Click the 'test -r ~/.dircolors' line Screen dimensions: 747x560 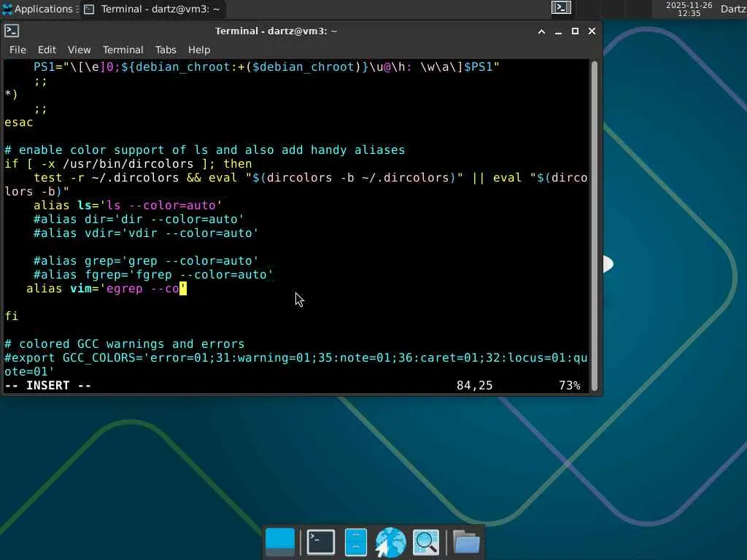296,184
